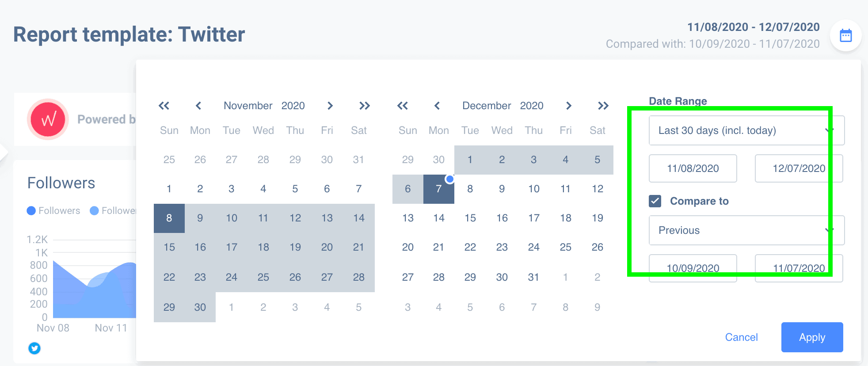
Task: Click the 1.2K y-axis label
Action: point(37,240)
